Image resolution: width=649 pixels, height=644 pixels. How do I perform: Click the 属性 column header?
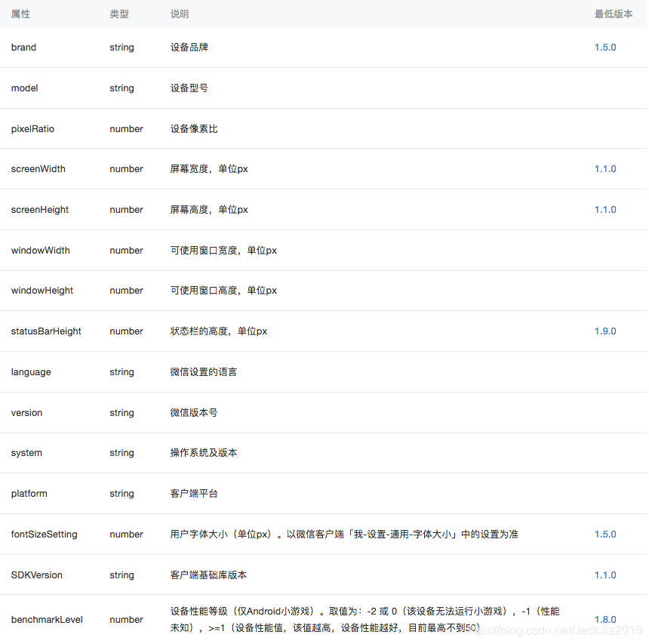pyautogui.click(x=20, y=13)
